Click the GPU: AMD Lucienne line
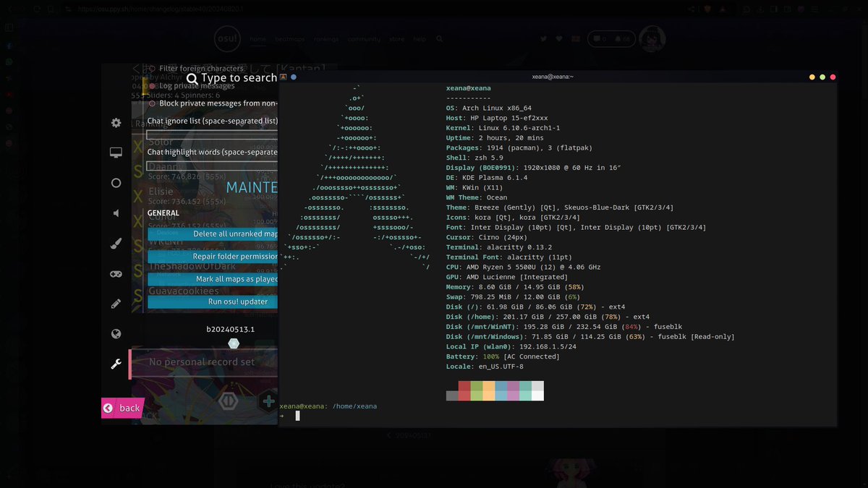Image resolution: width=868 pixels, height=488 pixels. (x=507, y=277)
